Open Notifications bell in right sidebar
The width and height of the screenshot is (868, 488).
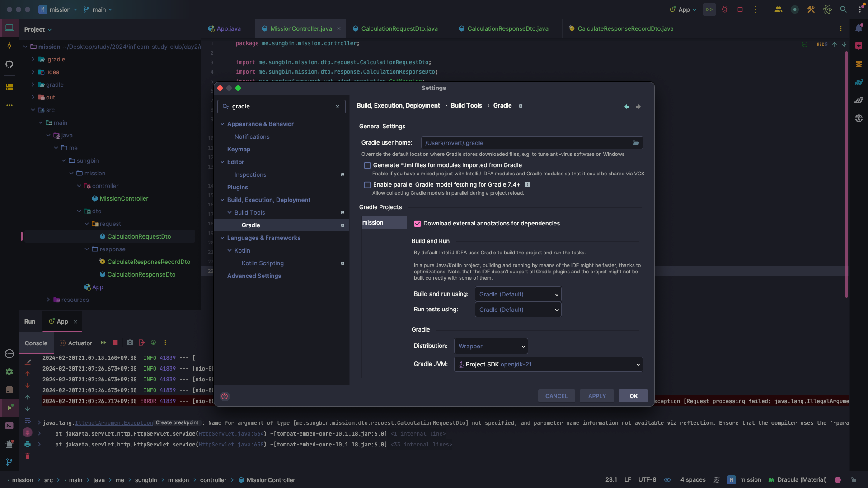pyautogui.click(x=859, y=28)
